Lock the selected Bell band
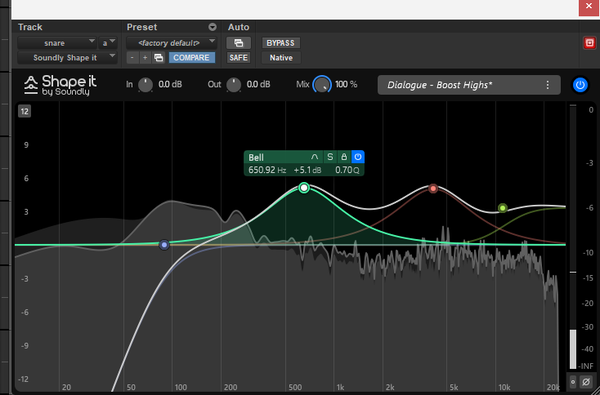 344,157
